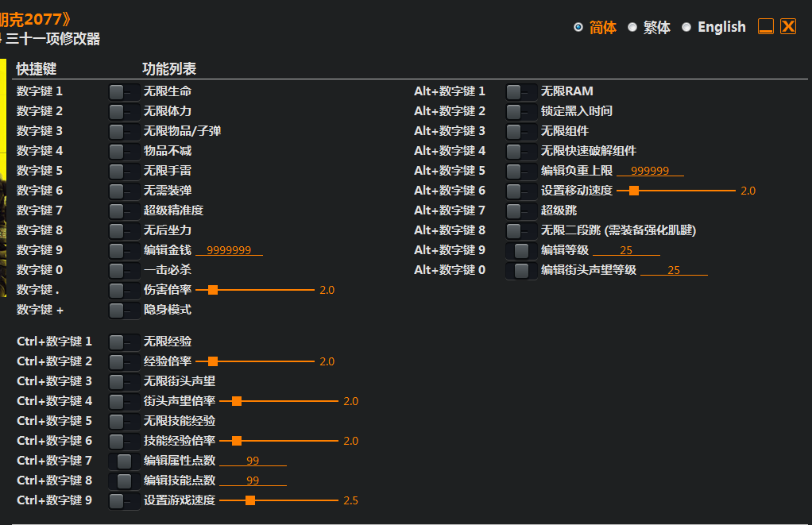Enable 一击必杀 toggle
Viewport: 812px width, 525px height.
click(x=123, y=270)
